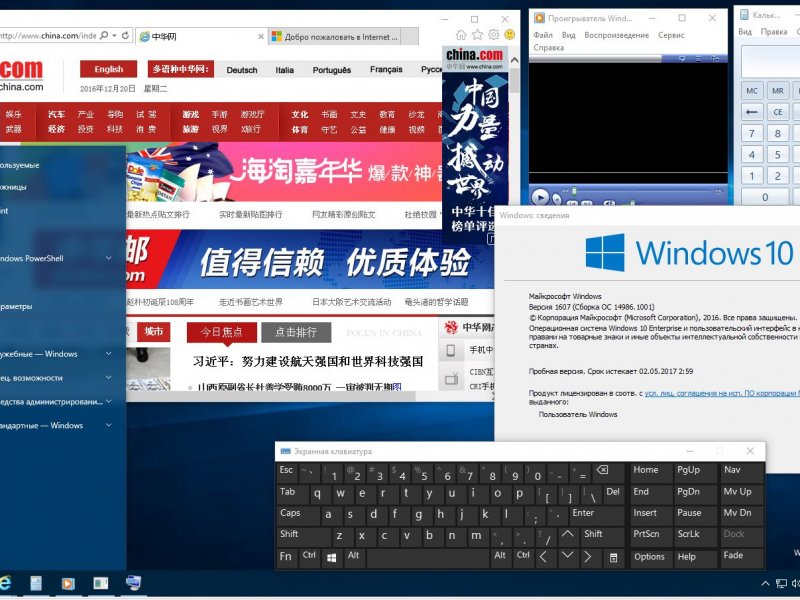Screen dimensions: 800x600
Task: Toggle the Fn key on on-screen keyboard
Action: (287, 557)
